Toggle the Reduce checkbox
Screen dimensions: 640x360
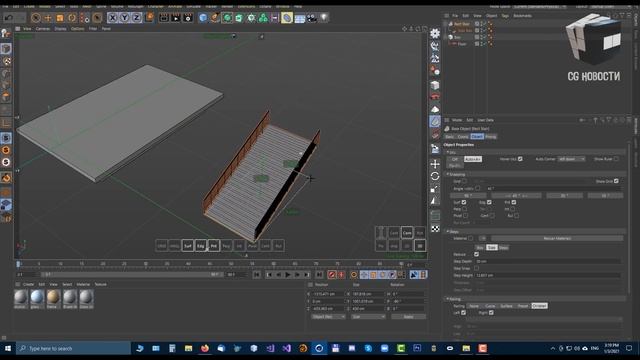click(476, 254)
